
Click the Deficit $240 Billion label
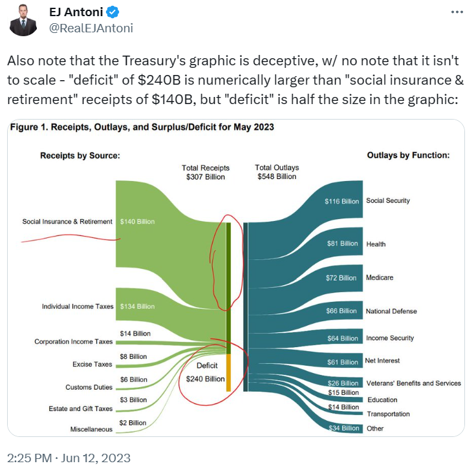click(x=206, y=372)
